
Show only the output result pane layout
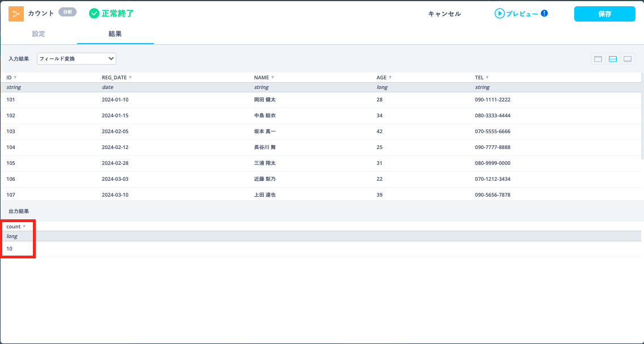628,59
